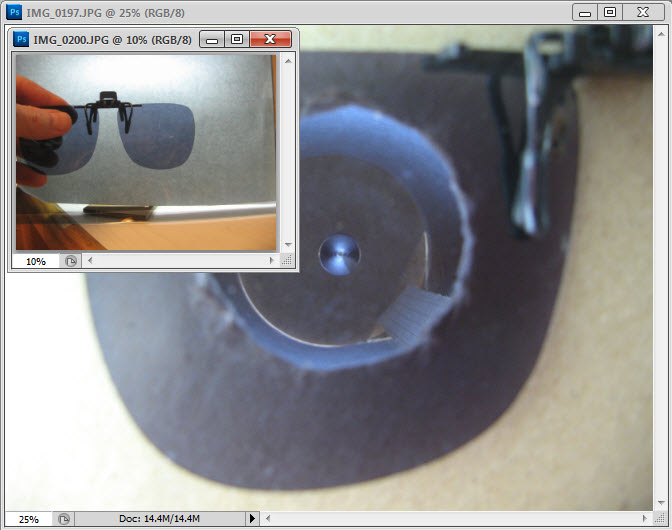This screenshot has width=672, height=530.
Task: Click the 25% zoom field in the IMG_0197 window
Action: [x=29, y=519]
